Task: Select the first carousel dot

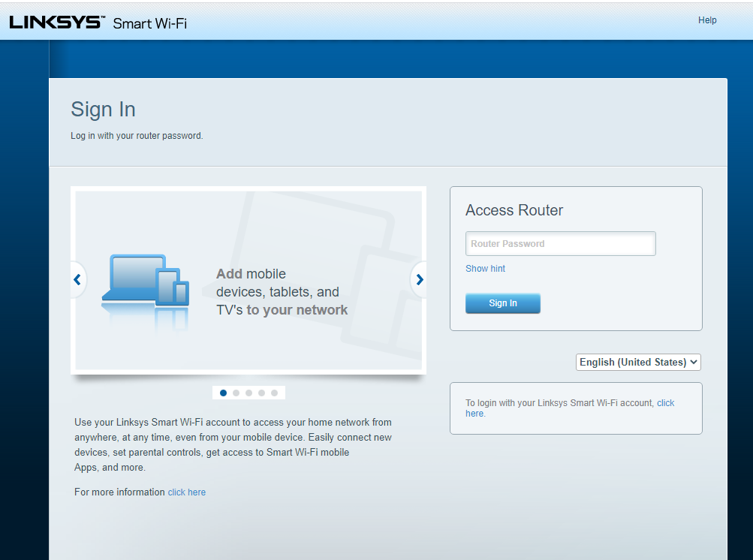Action: (223, 393)
